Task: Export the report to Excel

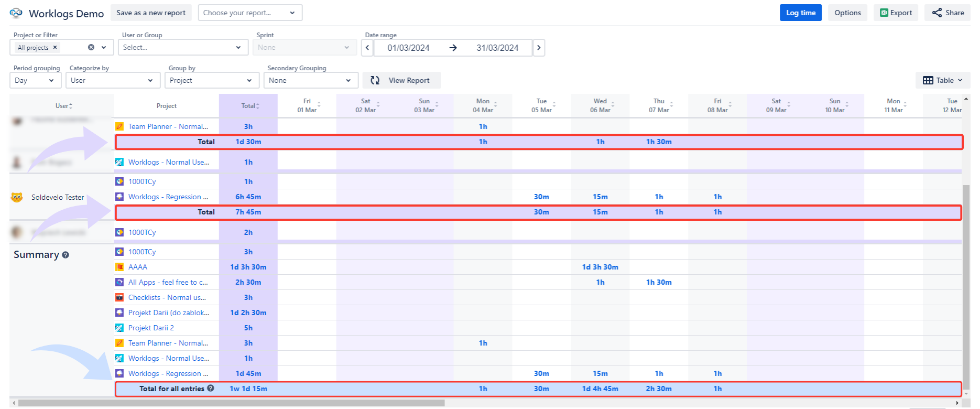Action: [896, 13]
